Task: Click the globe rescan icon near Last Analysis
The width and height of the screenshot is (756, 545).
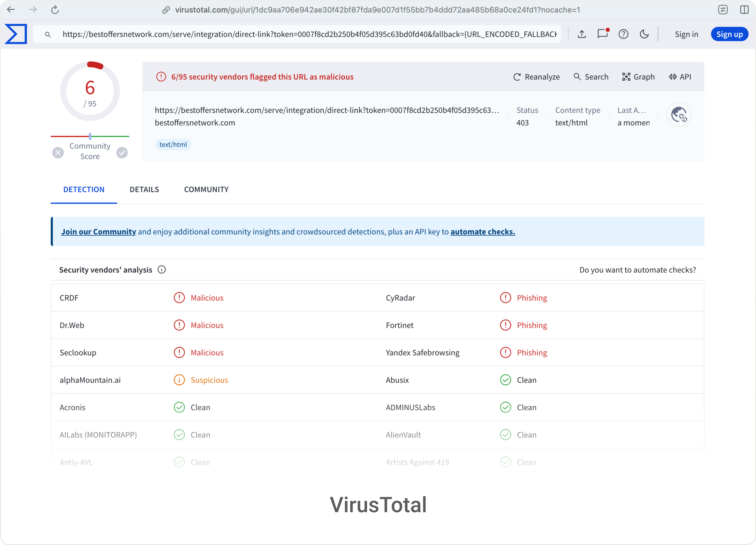Action: coord(679,114)
